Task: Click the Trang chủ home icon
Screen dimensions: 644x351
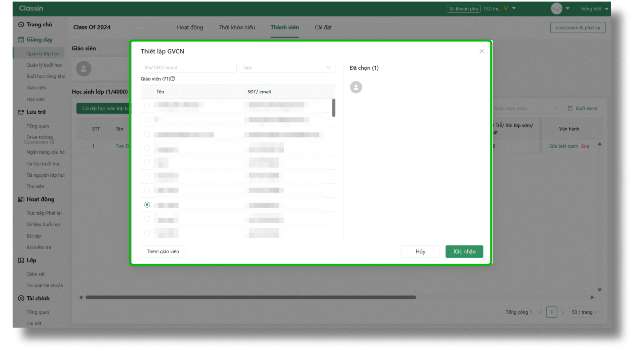Action: coord(21,24)
